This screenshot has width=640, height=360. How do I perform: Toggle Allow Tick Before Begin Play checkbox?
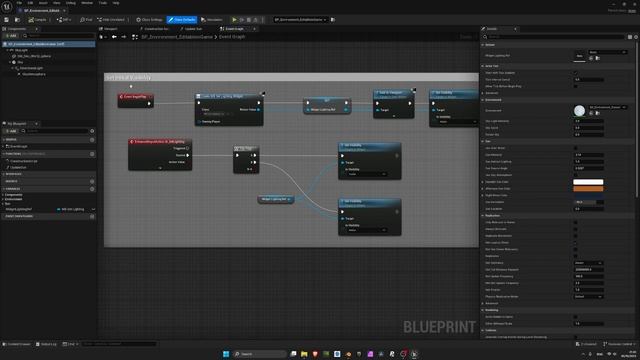pyautogui.click(x=576, y=86)
